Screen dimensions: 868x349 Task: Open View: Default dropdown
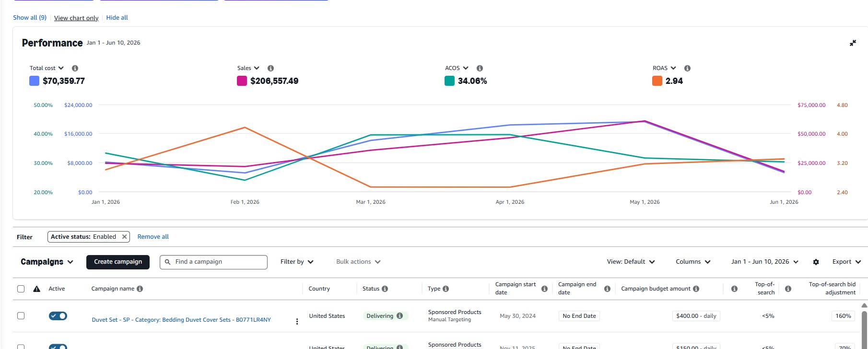(631, 262)
